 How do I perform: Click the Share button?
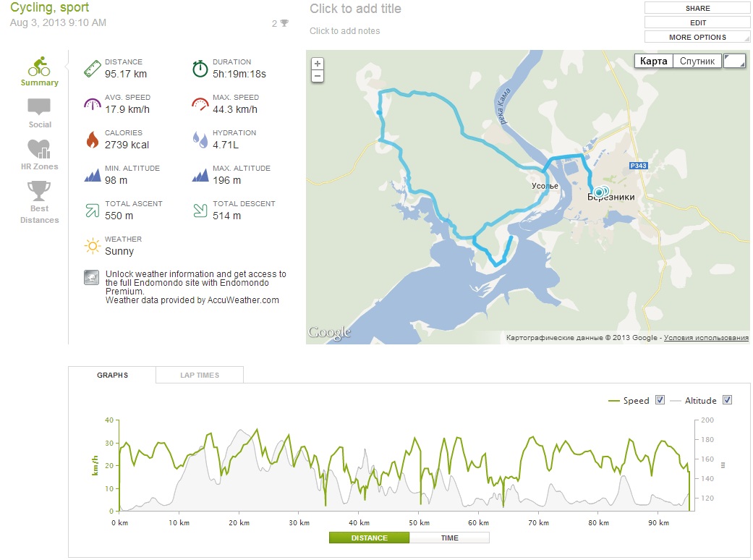(x=697, y=8)
